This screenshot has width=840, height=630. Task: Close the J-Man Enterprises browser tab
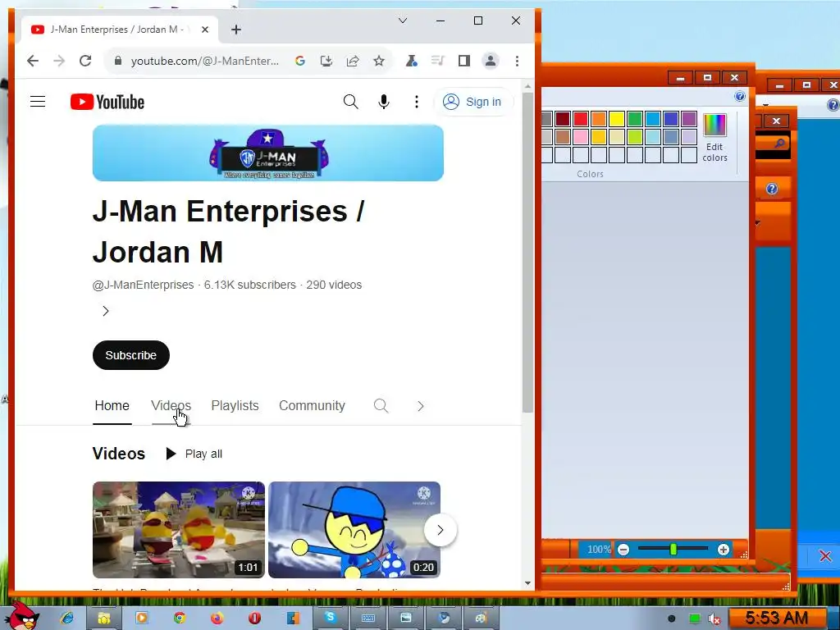click(204, 30)
